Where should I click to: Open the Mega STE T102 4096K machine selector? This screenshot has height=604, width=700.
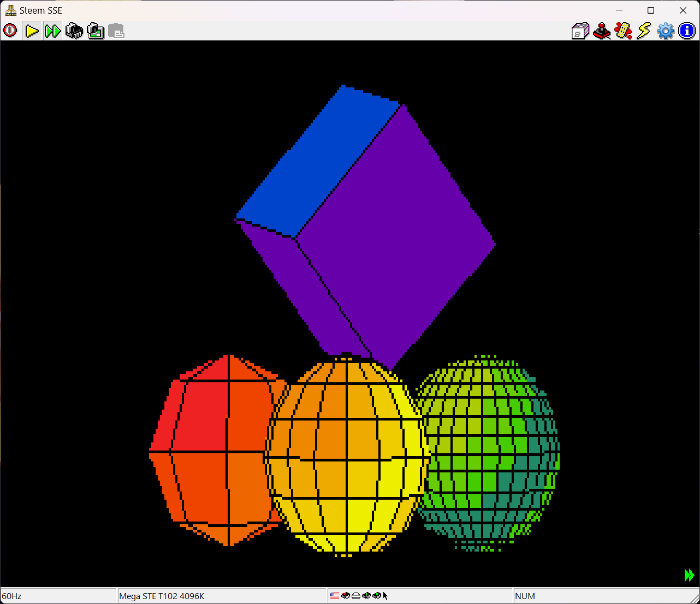[164, 596]
